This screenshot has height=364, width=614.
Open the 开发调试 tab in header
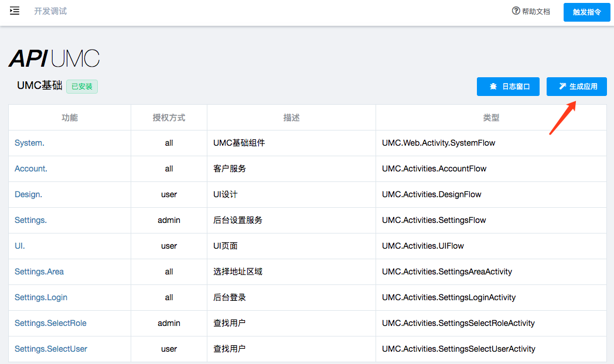pos(50,11)
